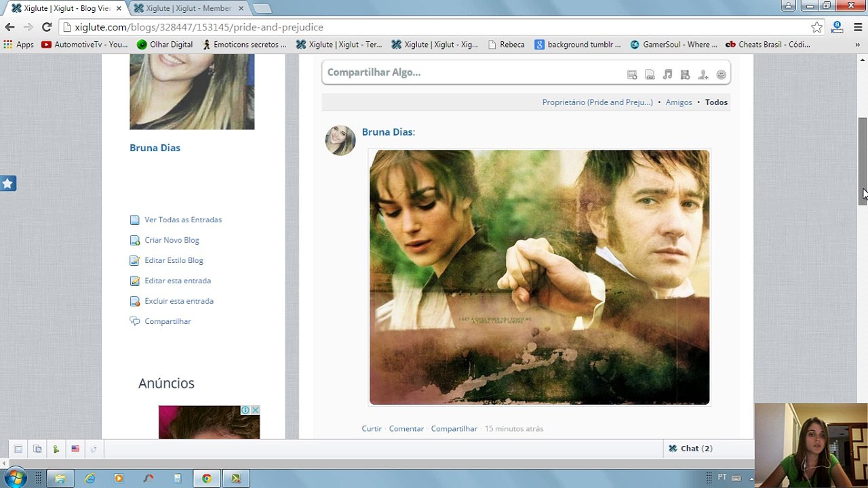This screenshot has width=868, height=488.
Task: Click the blue star bookmark side tab
Action: point(8,183)
